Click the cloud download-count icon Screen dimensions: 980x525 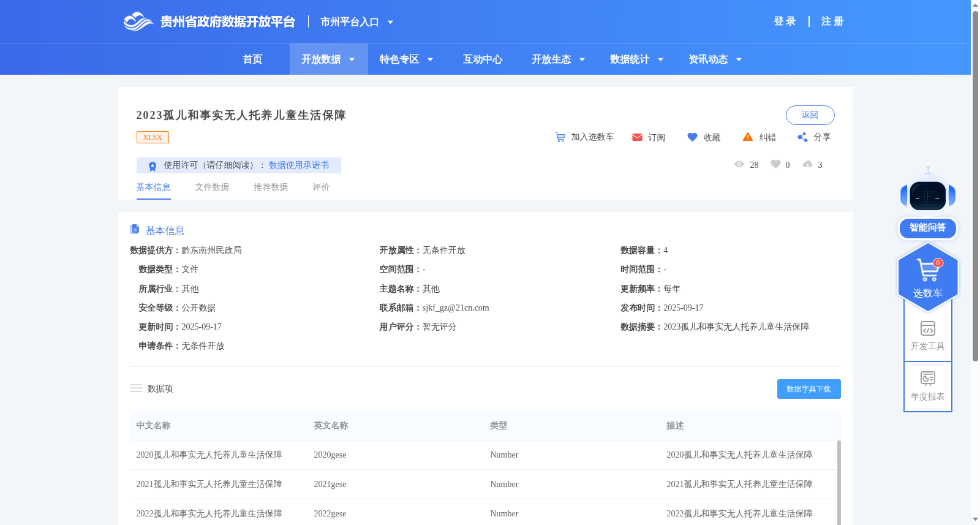(x=808, y=164)
